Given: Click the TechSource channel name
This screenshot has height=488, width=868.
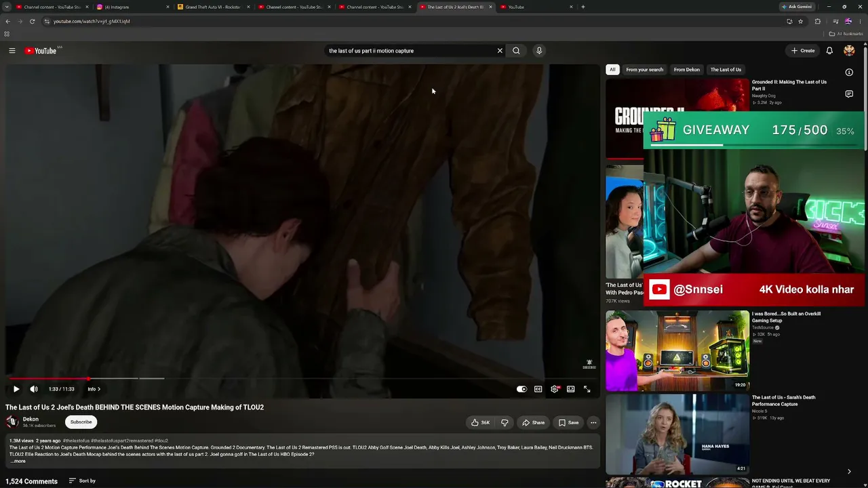Looking at the screenshot, I should coord(763,327).
